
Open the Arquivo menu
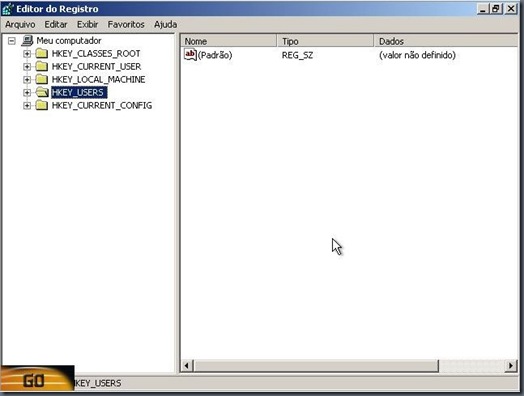click(20, 24)
